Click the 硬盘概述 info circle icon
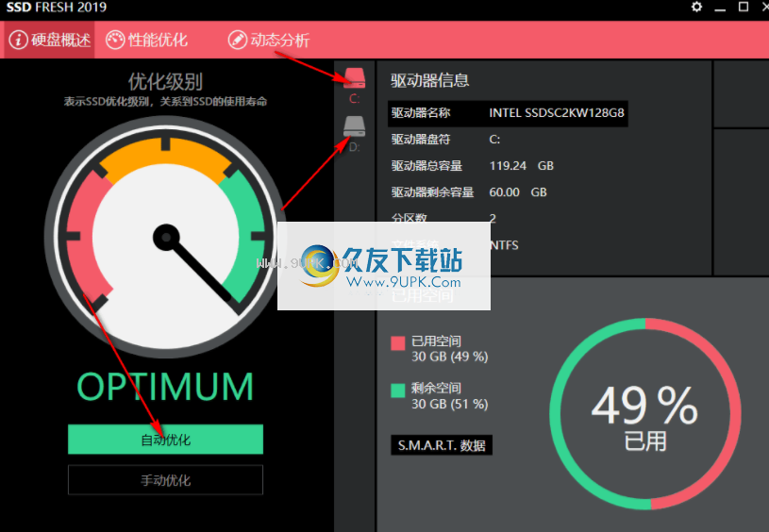769x532 pixels. point(18,40)
